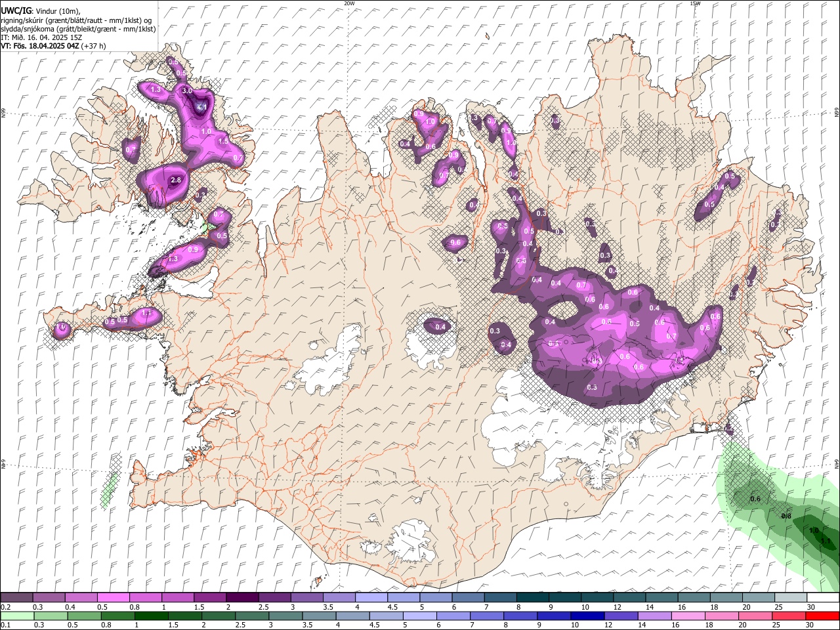
Task: Select the 'Vindur (10m)' header text
Action: coord(57,11)
